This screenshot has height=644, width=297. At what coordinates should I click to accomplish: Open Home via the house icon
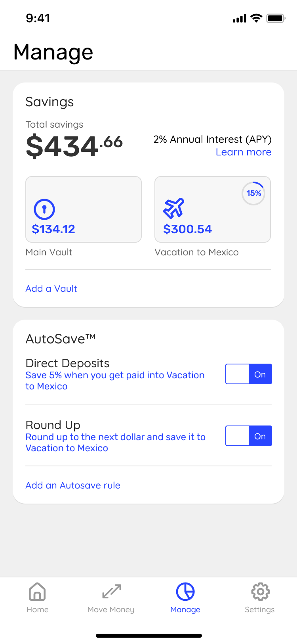(37, 592)
